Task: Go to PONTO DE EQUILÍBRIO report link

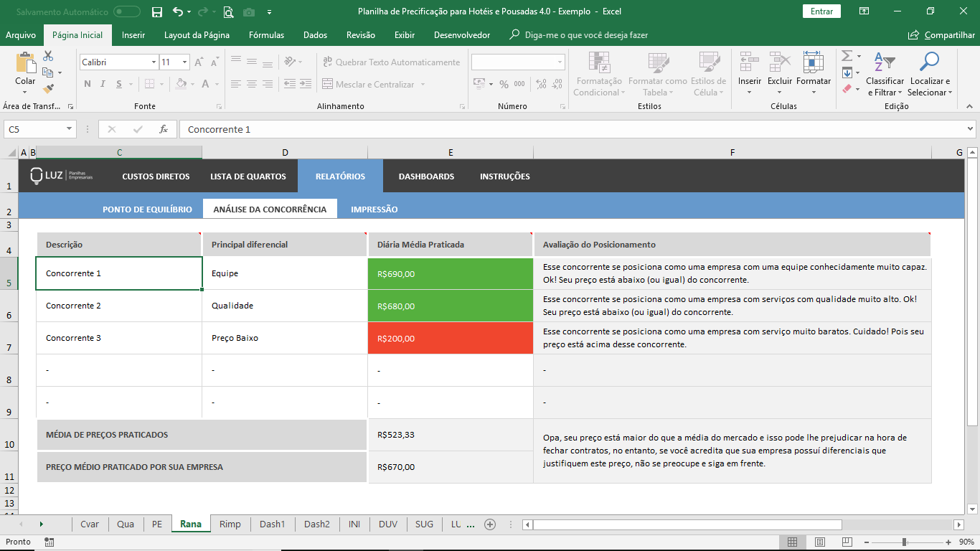Action: pos(147,209)
